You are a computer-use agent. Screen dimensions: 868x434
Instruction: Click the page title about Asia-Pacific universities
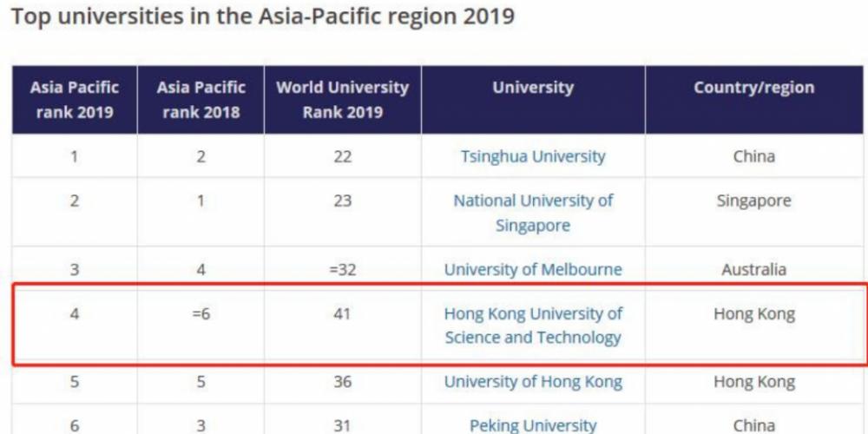point(262,17)
